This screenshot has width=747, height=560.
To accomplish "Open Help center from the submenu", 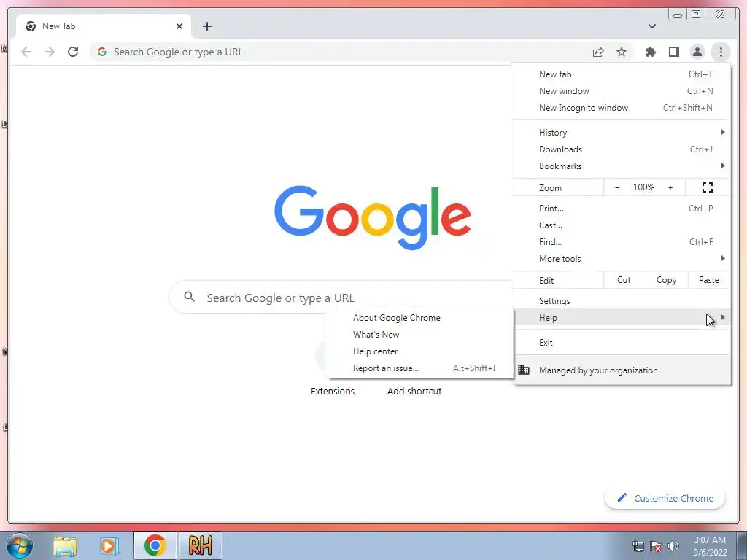I will pos(419,351).
